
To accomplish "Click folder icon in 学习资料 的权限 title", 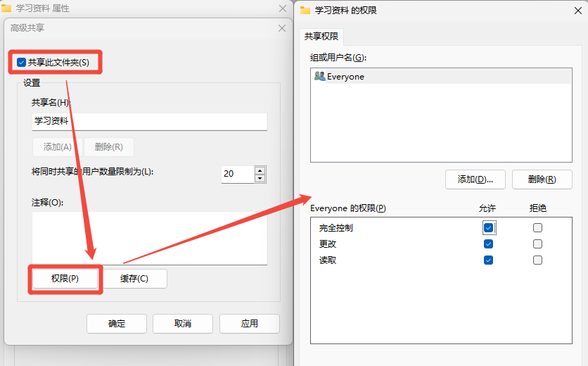I will [305, 10].
